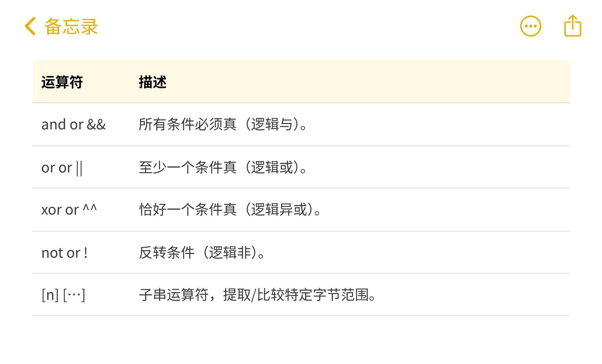
Task: Select the '[n] […]' operator cell
Action: [x=63, y=295]
